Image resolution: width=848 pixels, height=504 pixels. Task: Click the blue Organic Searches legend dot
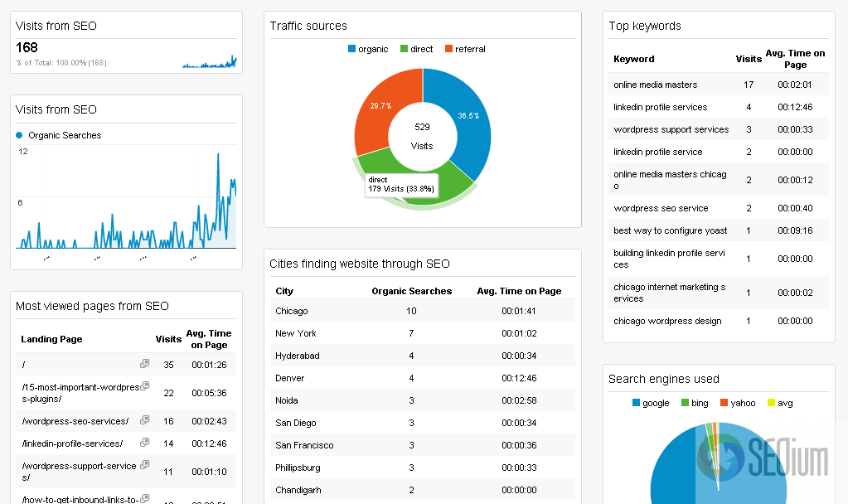click(x=19, y=135)
